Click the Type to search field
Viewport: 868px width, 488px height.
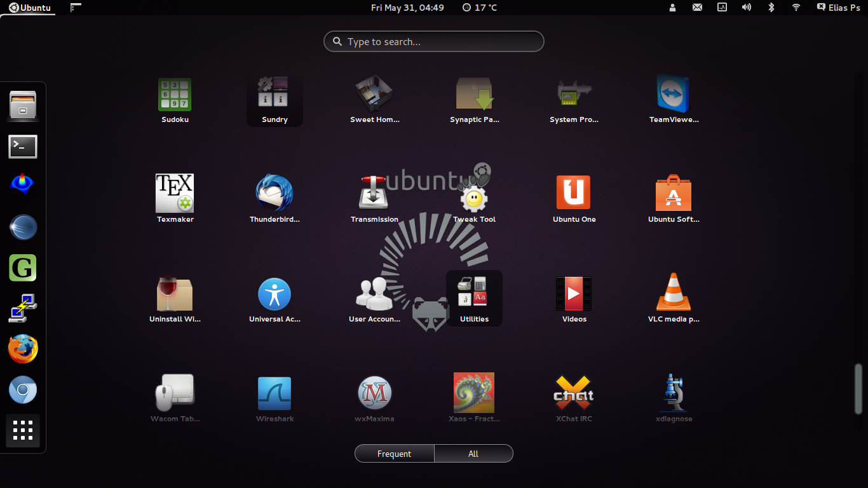point(434,42)
